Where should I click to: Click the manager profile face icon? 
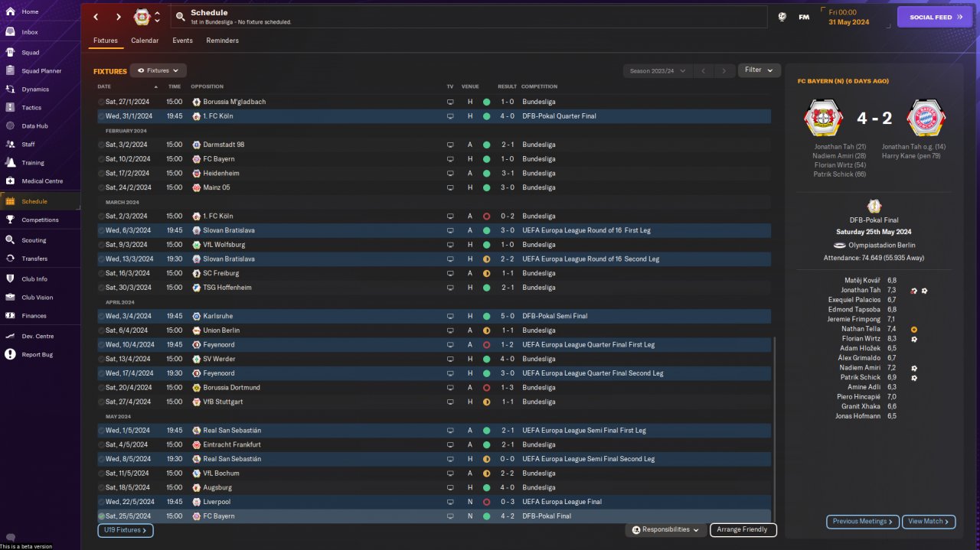782,17
